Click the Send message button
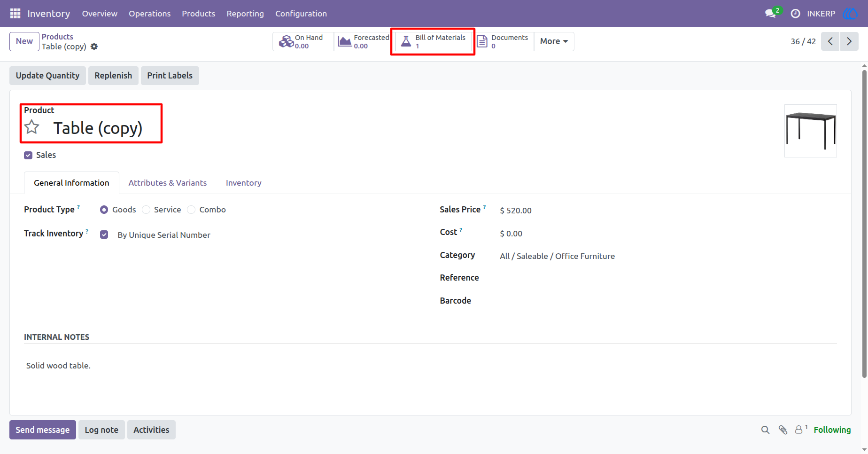 43,430
